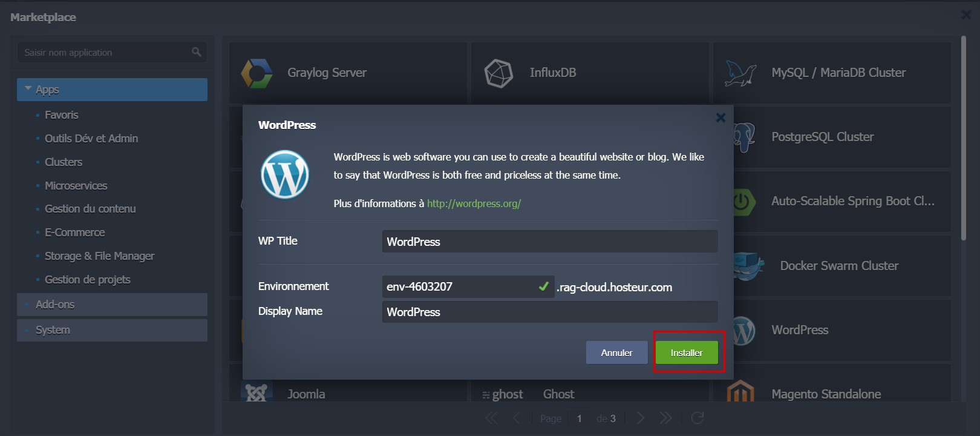Select the E-Commerce category
Screen dimensions: 980x436
pyautogui.click(x=74, y=233)
